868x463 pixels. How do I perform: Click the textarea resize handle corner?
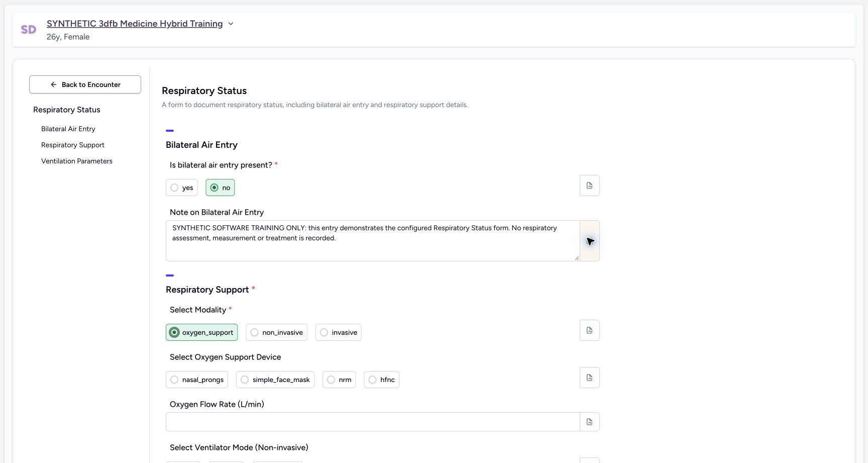pos(577,258)
